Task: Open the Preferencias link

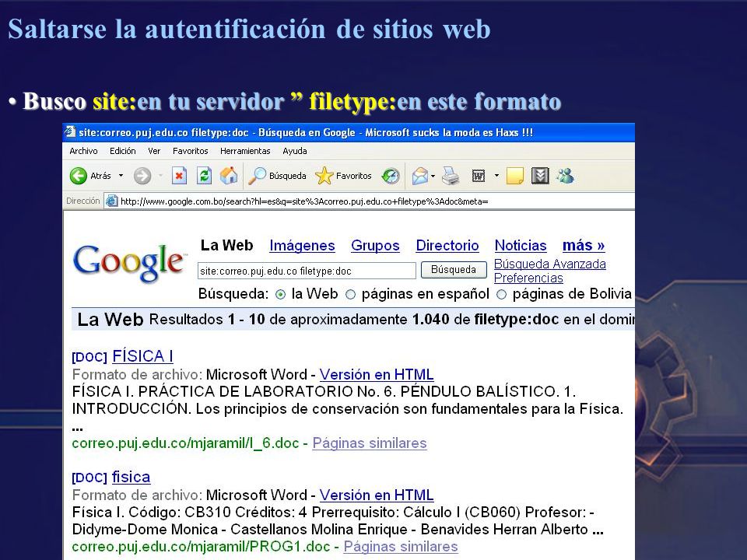Action: click(x=528, y=278)
